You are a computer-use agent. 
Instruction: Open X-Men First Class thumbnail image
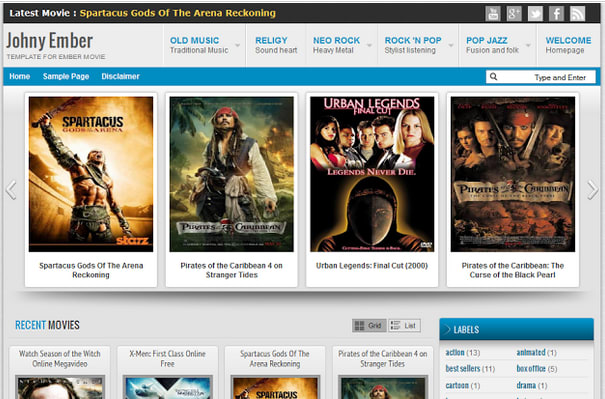[x=167, y=387]
